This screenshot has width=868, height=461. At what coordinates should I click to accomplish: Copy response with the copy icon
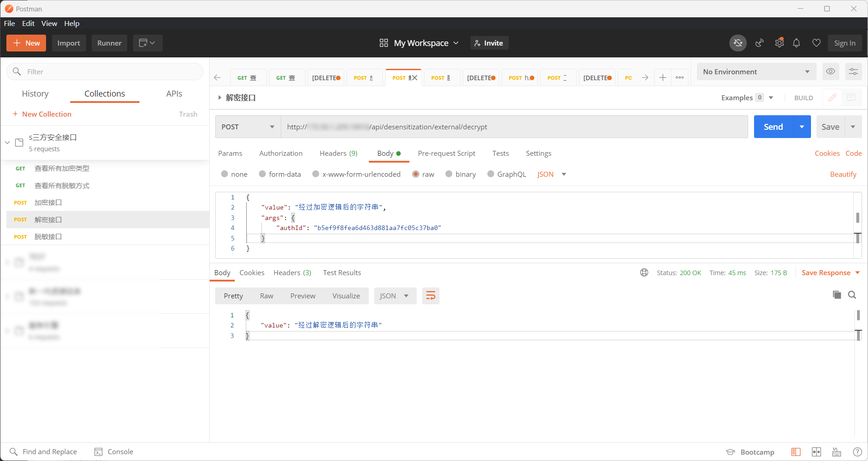[837, 295]
